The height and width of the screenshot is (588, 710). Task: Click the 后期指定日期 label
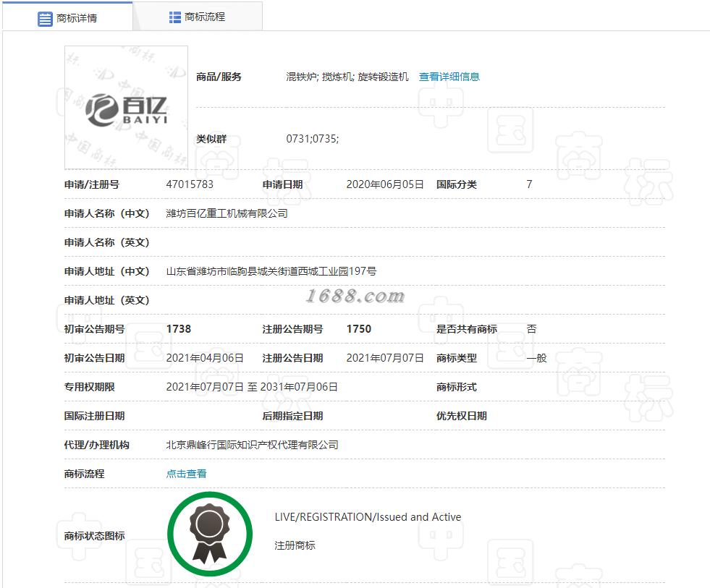coord(293,416)
